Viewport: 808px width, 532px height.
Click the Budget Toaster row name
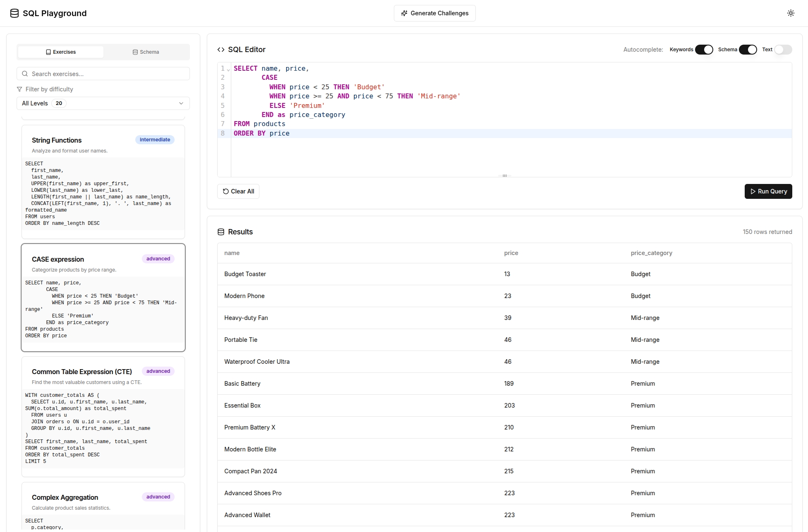coord(245,274)
